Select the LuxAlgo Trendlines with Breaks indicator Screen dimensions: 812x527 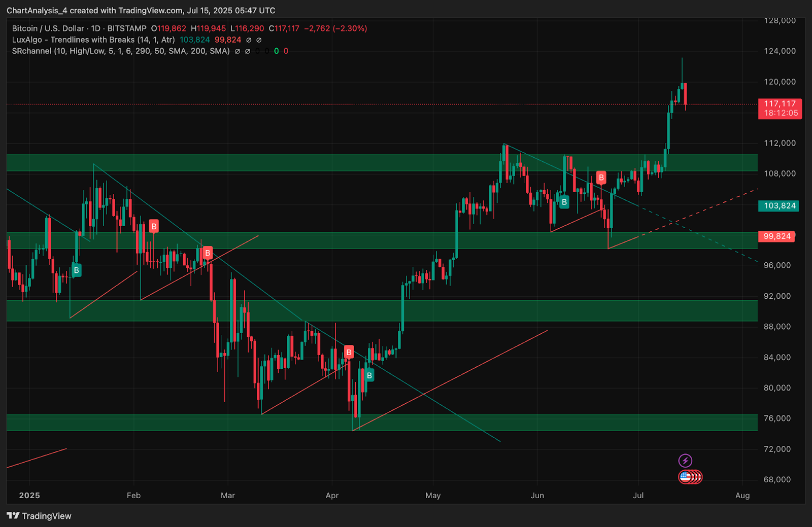pyautogui.click(x=93, y=40)
